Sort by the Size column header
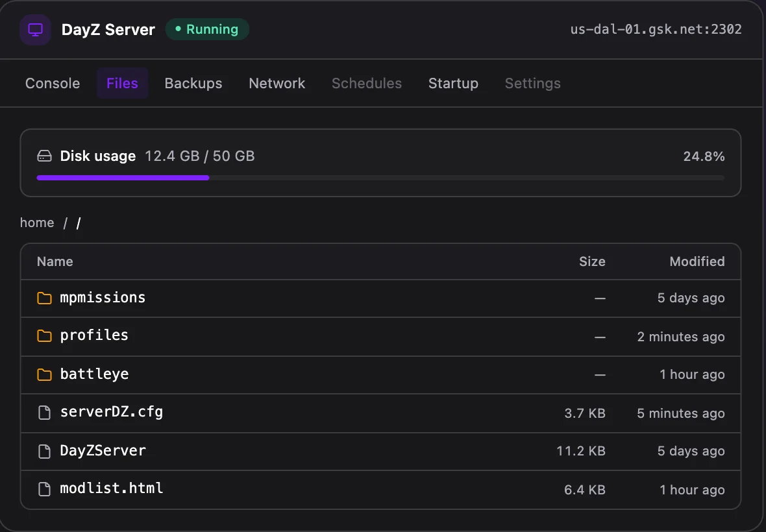The height and width of the screenshot is (532, 766). (x=592, y=261)
